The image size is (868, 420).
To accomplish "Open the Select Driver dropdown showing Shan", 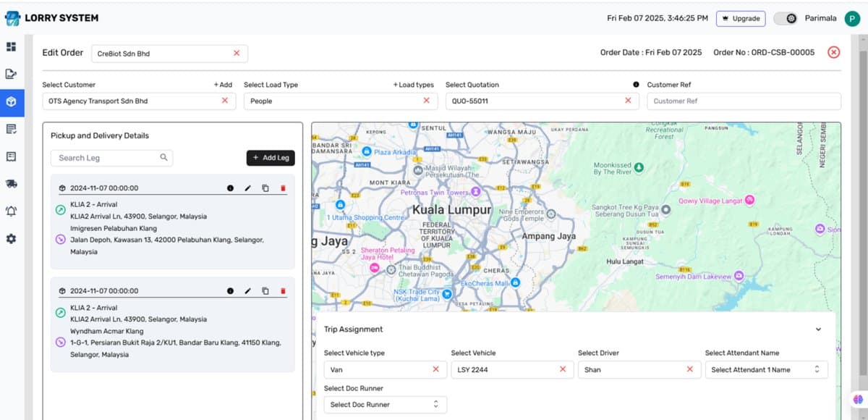I will [x=639, y=369].
